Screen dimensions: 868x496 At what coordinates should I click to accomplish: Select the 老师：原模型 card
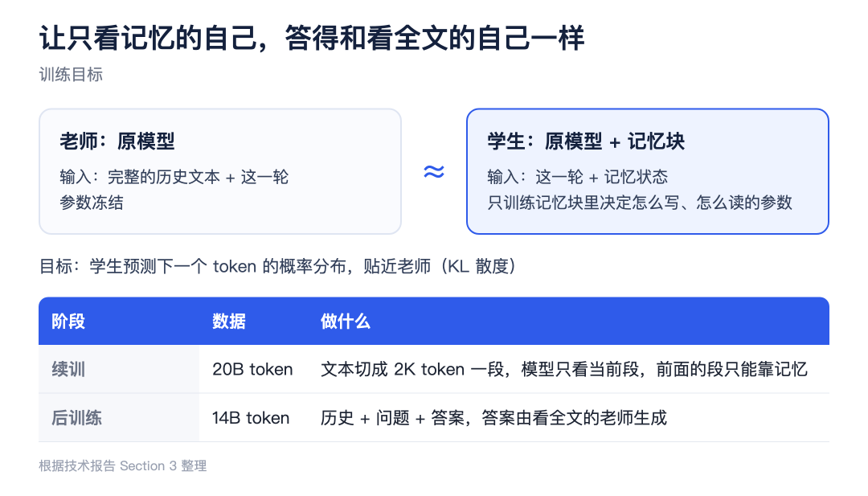click(x=219, y=171)
